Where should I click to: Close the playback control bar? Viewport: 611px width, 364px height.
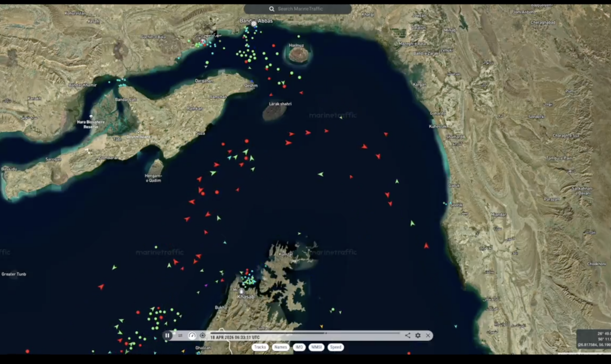[x=428, y=335]
